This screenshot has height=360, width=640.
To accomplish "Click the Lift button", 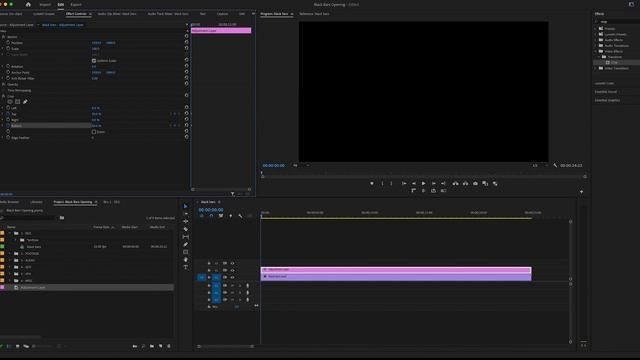I will (x=455, y=184).
